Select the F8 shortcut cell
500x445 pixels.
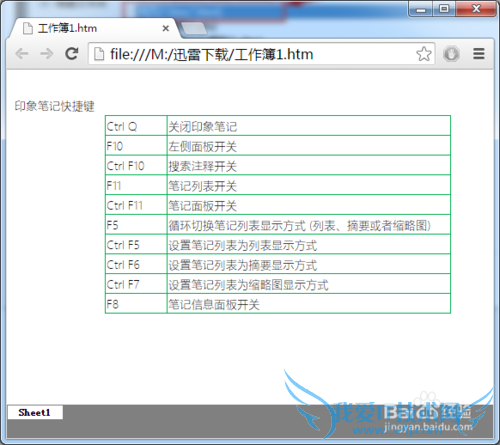tap(136, 303)
